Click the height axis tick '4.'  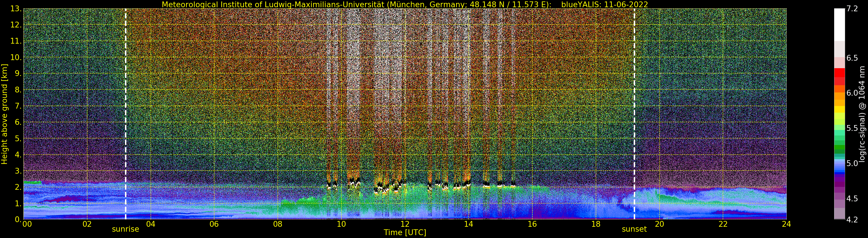[18, 155]
